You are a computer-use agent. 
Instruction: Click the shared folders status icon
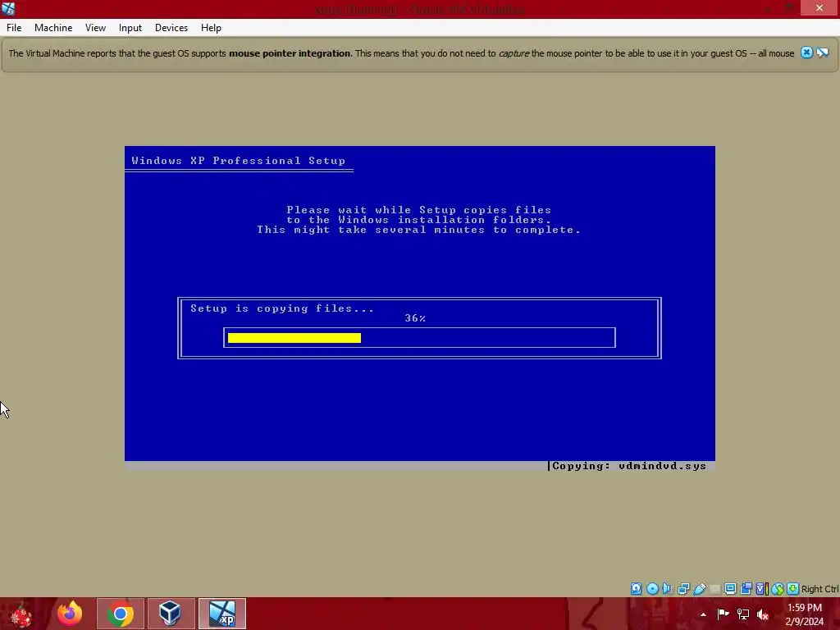click(746, 589)
